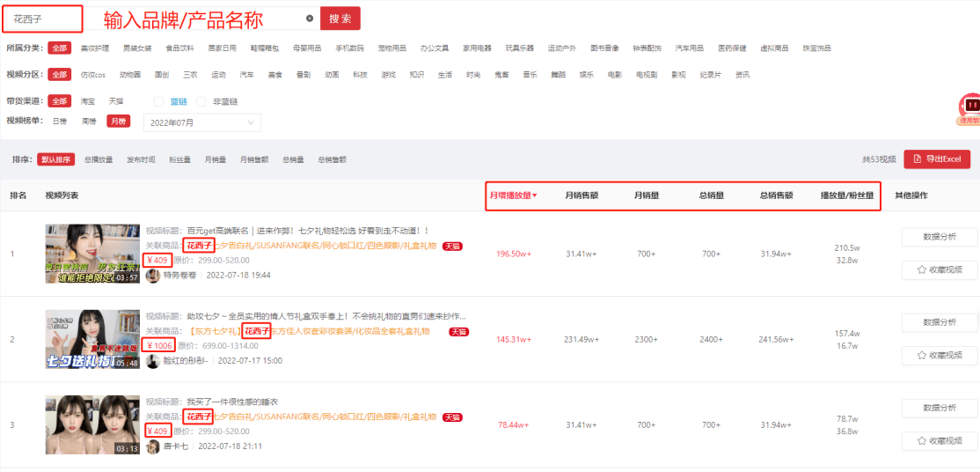The width and height of the screenshot is (980, 472).
Task: Choose the 美食 video zone
Action: click(x=275, y=75)
